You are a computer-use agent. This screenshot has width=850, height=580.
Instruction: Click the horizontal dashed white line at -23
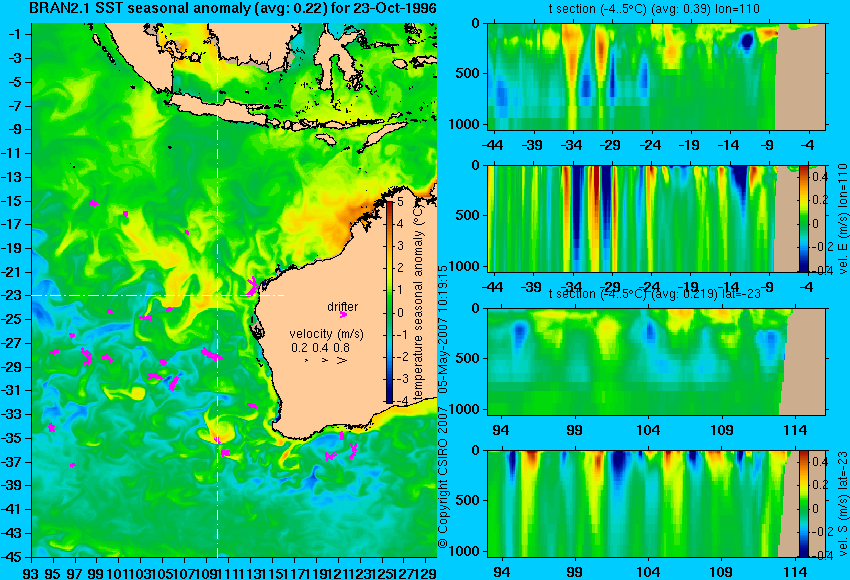pyautogui.click(x=158, y=295)
